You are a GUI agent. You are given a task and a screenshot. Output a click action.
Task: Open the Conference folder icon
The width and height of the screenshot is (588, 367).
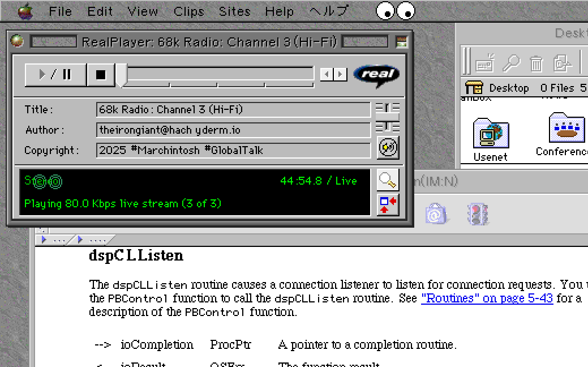tap(566, 130)
